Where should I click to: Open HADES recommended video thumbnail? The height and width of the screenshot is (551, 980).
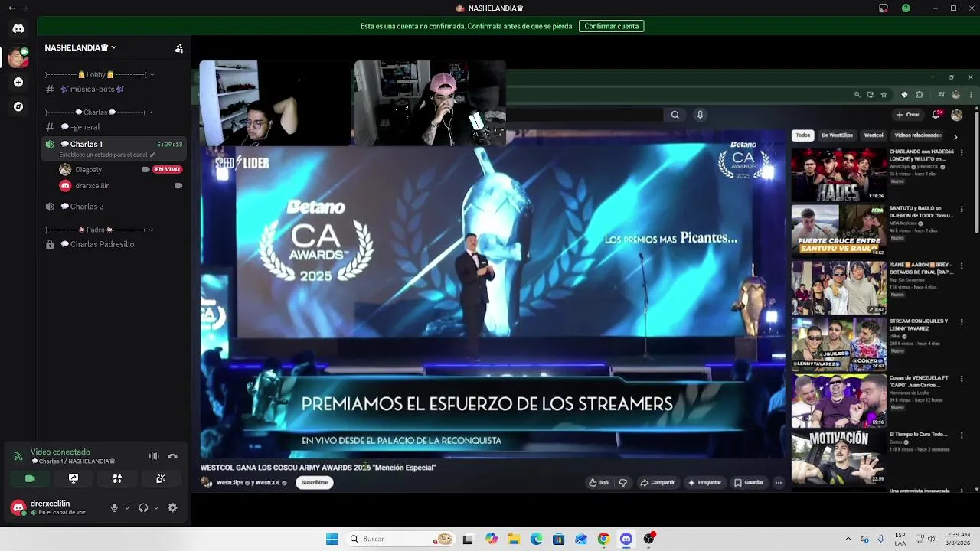pos(838,174)
